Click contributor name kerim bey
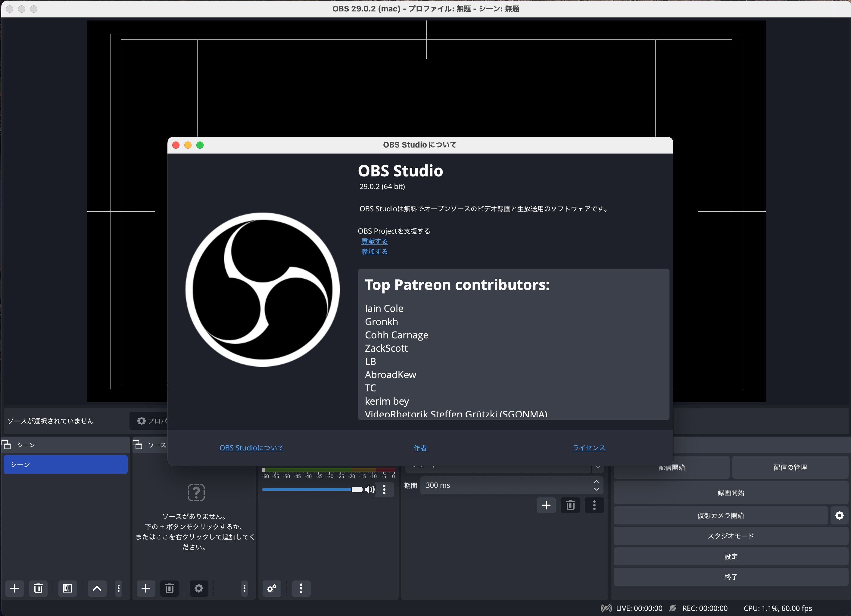 pyautogui.click(x=387, y=401)
